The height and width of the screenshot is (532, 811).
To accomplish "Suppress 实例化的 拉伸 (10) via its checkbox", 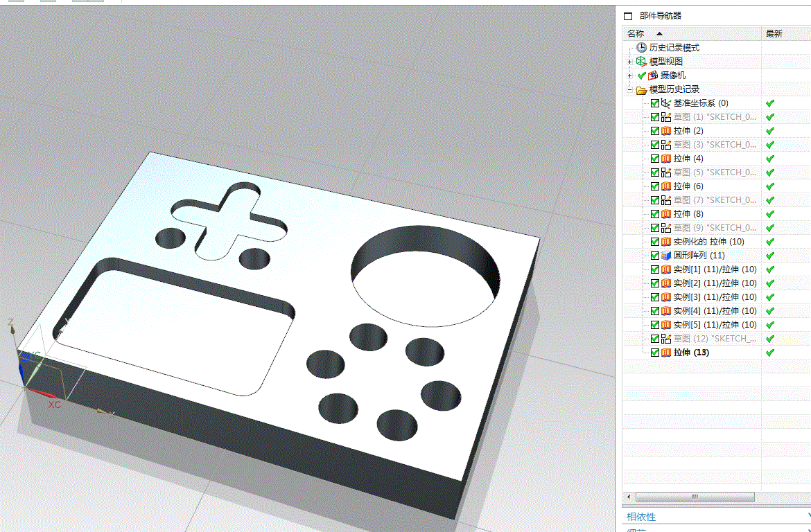I will click(655, 242).
